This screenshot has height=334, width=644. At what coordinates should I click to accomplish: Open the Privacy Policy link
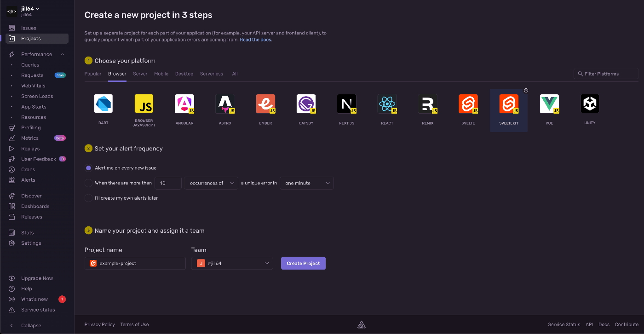(100, 324)
